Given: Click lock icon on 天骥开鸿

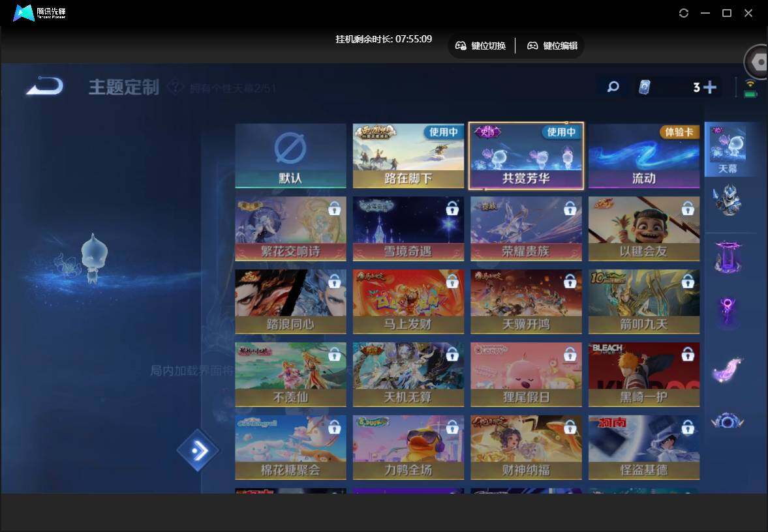Looking at the screenshot, I should pyautogui.click(x=570, y=282).
